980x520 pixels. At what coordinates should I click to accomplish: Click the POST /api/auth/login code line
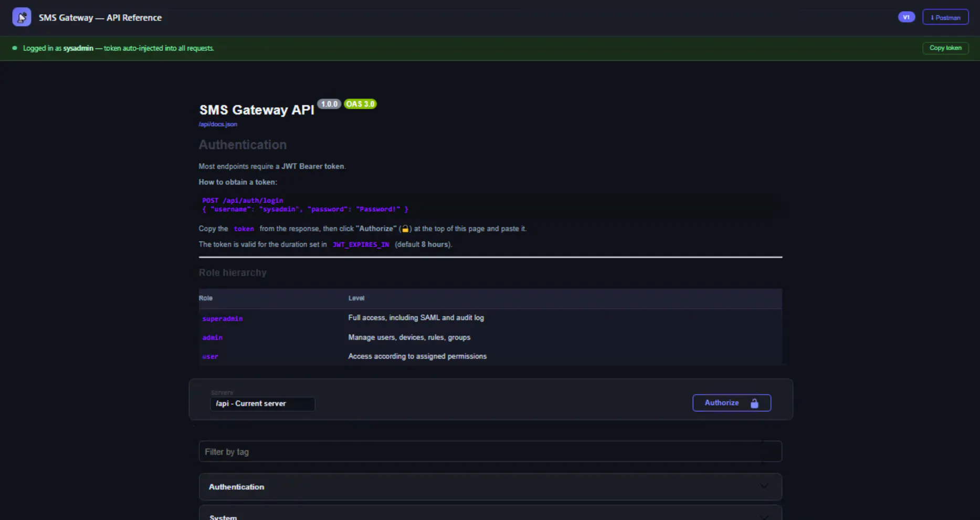(243, 201)
